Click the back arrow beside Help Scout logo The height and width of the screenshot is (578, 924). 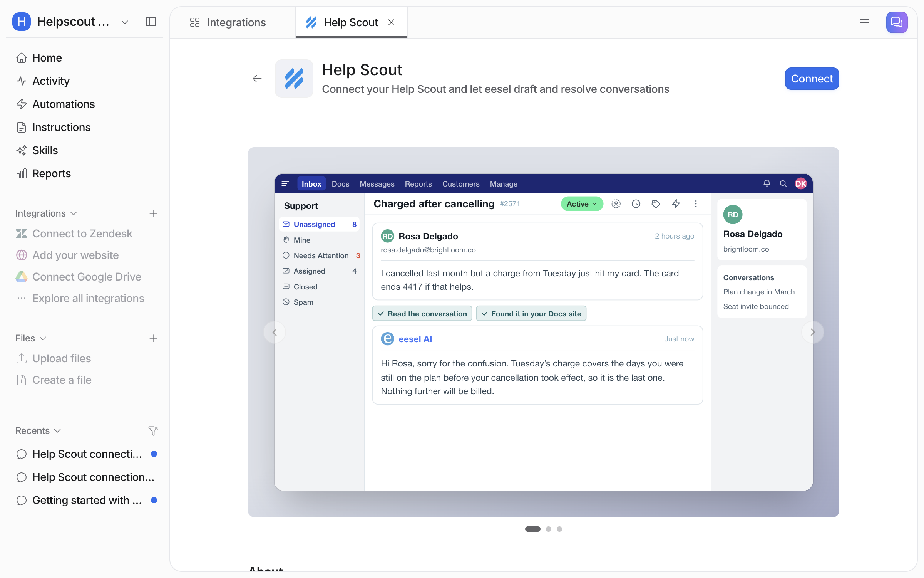point(257,79)
